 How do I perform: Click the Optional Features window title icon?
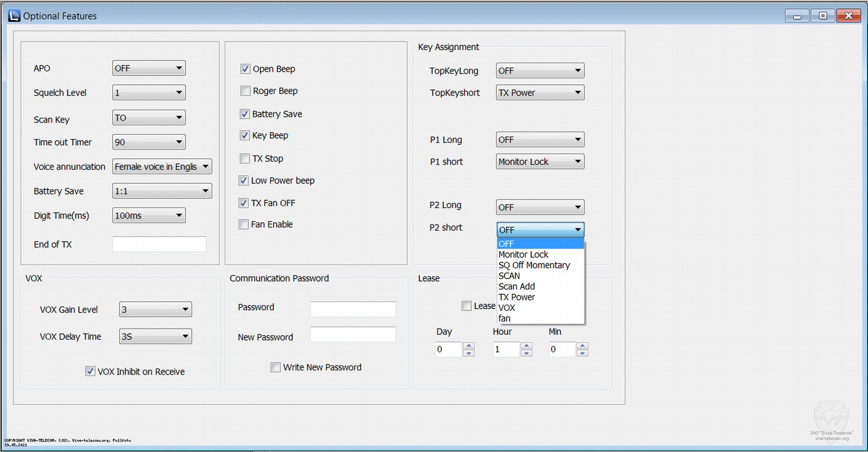click(x=14, y=16)
